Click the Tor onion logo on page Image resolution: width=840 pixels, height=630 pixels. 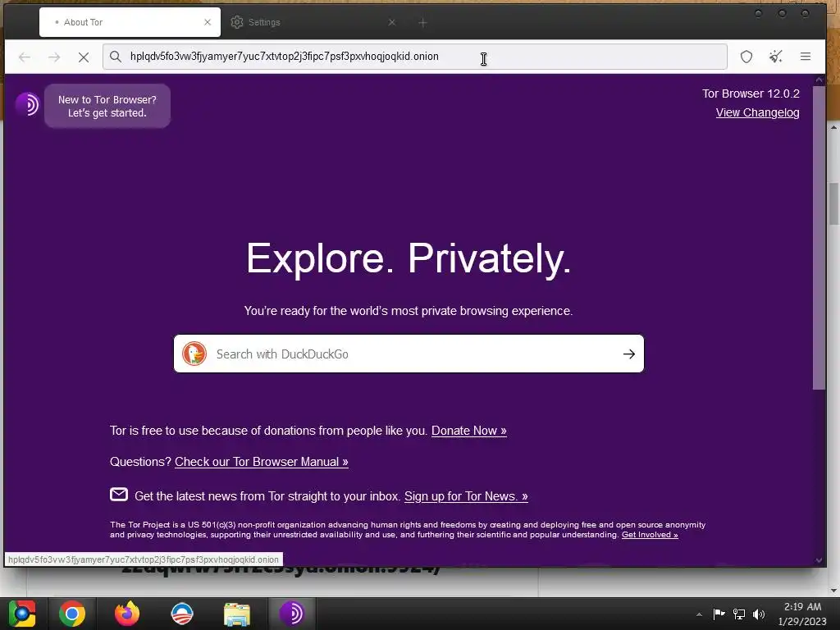click(27, 104)
